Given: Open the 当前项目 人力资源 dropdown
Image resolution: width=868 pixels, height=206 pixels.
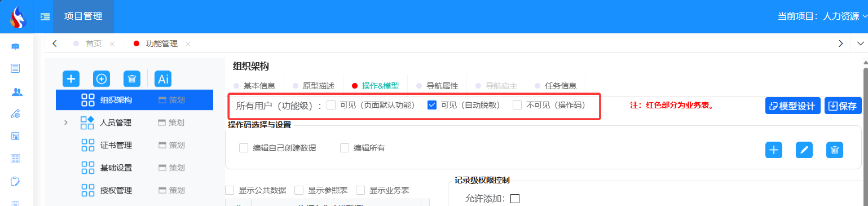Looking at the screenshot, I should [822, 16].
